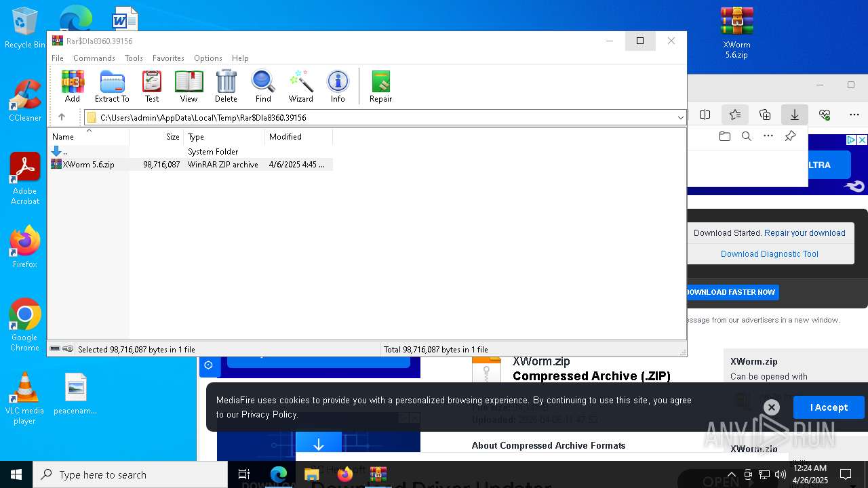Open the Options menu
The image size is (868, 488).
[x=208, y=58]
